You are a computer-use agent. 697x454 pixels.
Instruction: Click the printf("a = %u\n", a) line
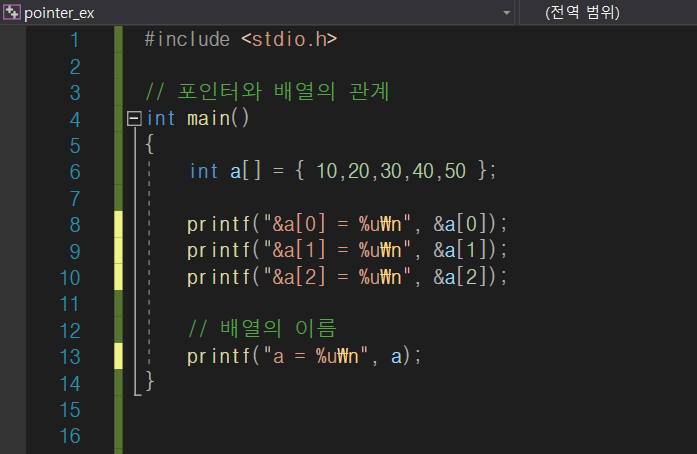pyautogui.click(x=304, y=356)
